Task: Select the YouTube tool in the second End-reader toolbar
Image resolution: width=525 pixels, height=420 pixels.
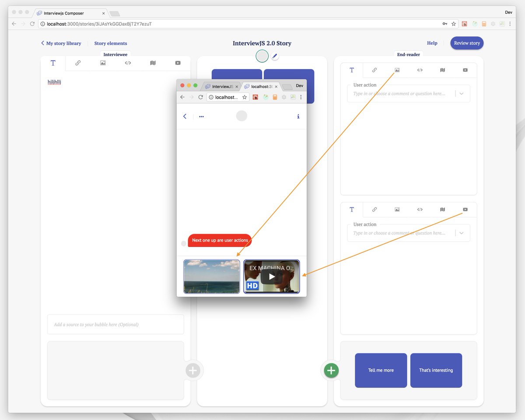Action: click(465, 209)
